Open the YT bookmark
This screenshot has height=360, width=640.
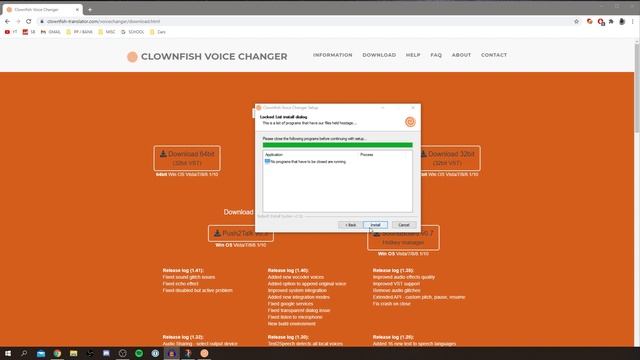point(11,32)
